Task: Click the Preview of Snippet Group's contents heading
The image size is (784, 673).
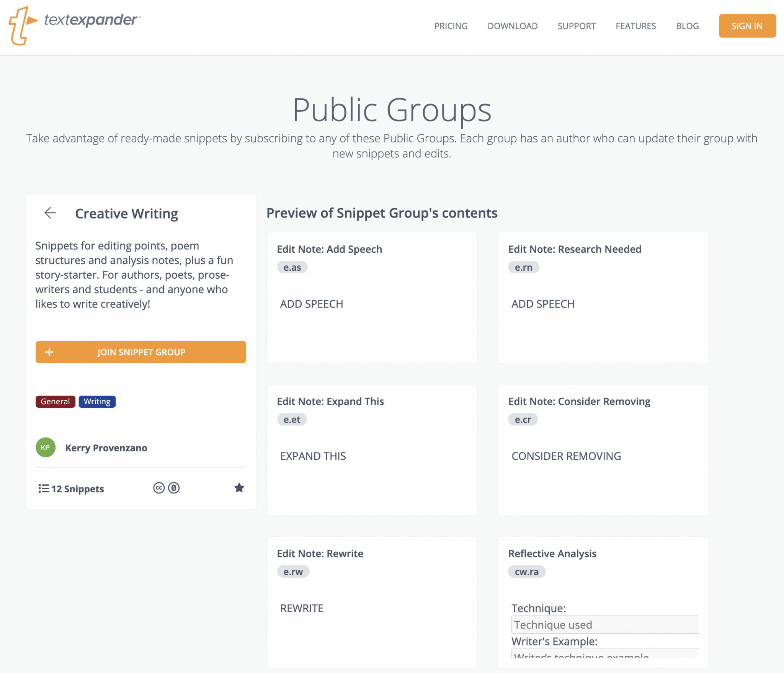Action: pos(382,213)
